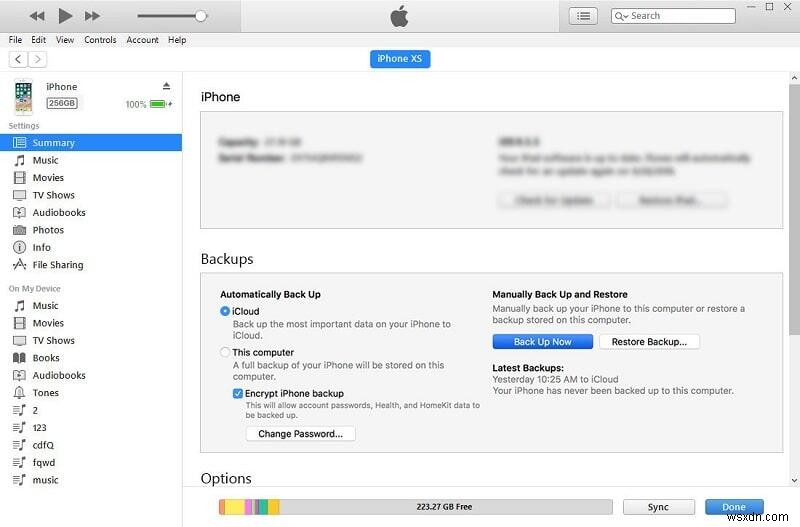
Task: Click the vertical scrollbar thumb
Action: click(x=794, y=209)
